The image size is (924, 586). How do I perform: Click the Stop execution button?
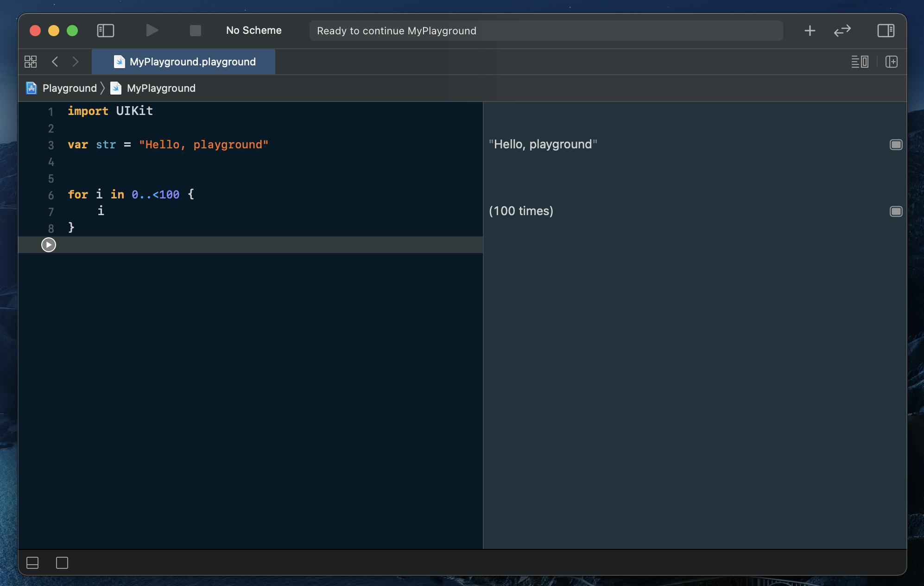coord(196,31)
